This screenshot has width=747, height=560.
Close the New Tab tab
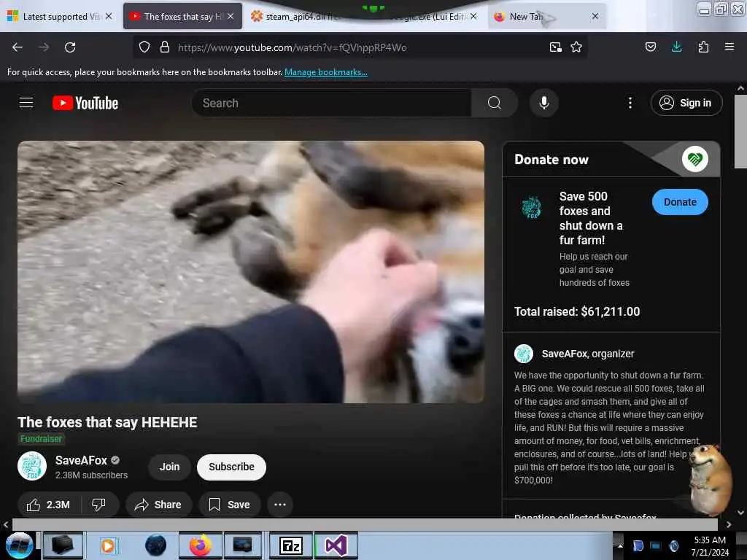[x=595, y=16]
